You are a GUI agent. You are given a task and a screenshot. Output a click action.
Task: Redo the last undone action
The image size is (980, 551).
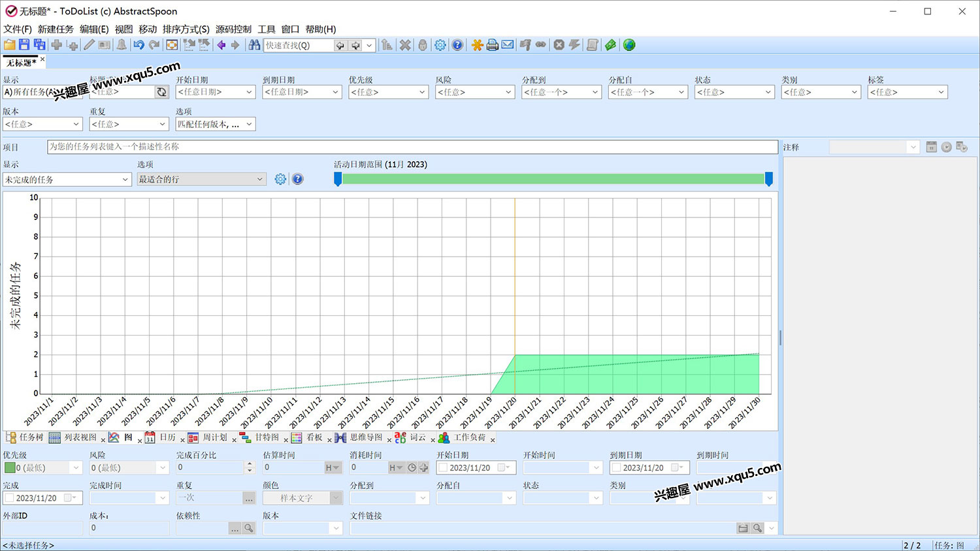(x=154, y=45)
